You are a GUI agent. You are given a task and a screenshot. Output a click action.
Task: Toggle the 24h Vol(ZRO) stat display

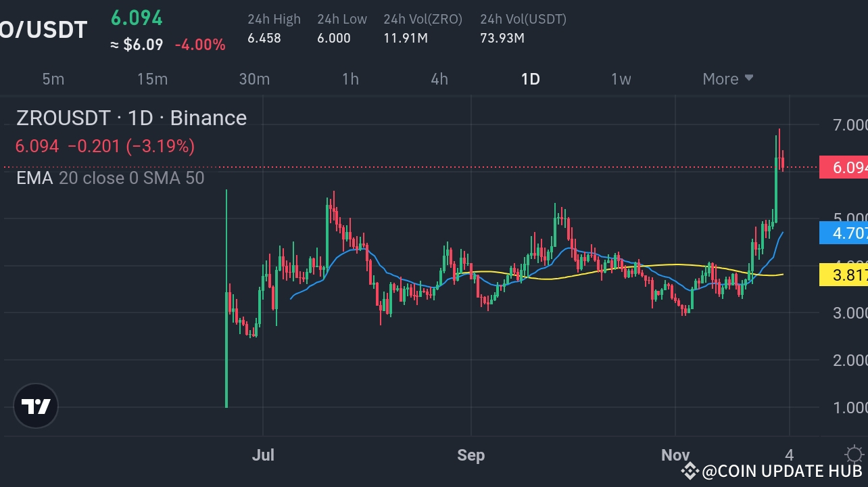tap(423, 28)
